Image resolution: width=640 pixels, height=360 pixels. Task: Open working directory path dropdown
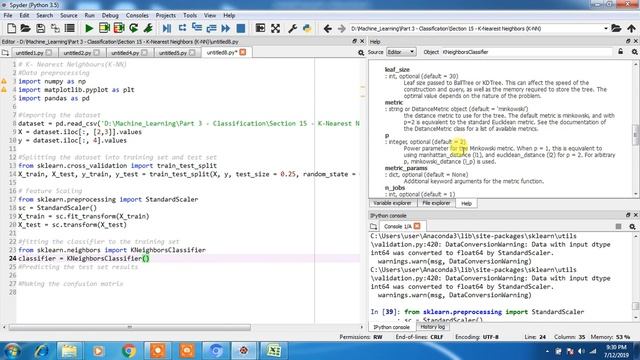point(606,29)
